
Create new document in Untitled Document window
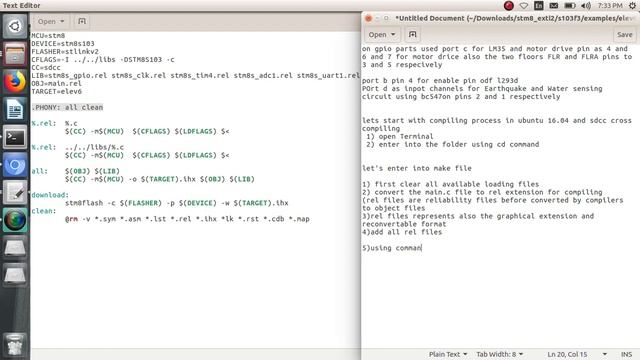point(412,35)
